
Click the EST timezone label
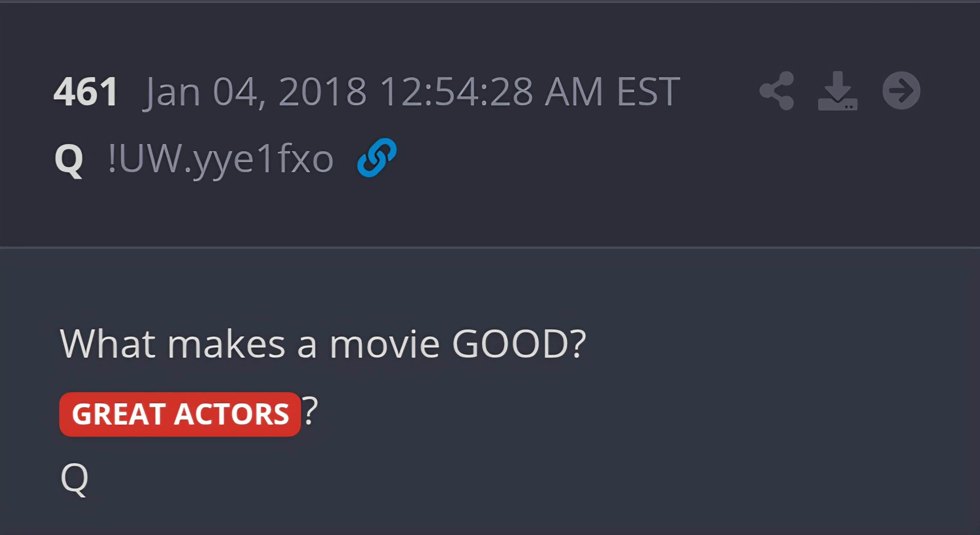click(x=648, y=91)
